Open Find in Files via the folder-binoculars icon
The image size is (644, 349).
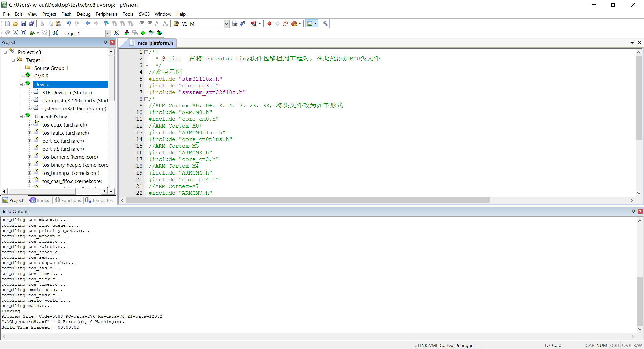[176, 23]
